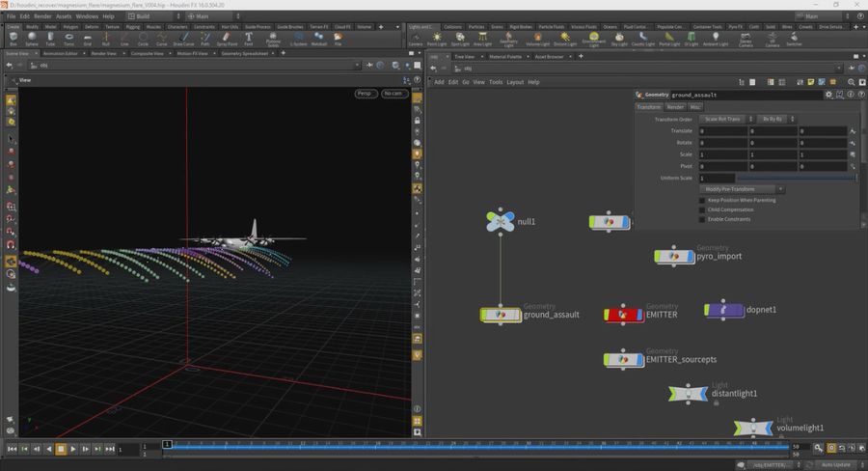Add a Camera from the shelf
This screenshot has width=868, height=471.
416,39
